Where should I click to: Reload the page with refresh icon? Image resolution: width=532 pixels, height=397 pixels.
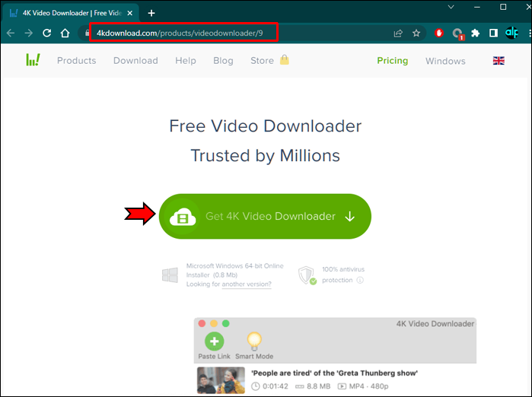(x=47, y=33)
